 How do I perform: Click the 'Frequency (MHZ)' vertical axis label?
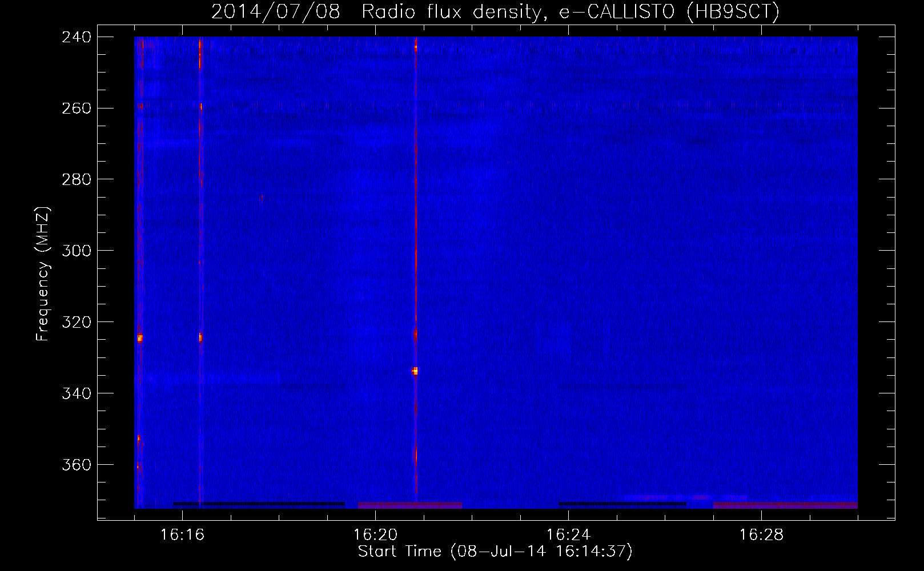tap(43, 274)
